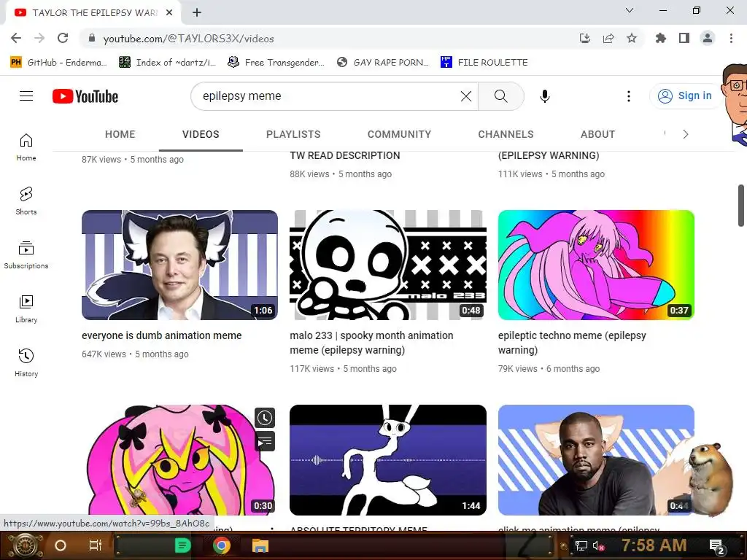Viewport: 747px width, 560px height.
Task: View the site lock icon info
Action: point(92,39)
